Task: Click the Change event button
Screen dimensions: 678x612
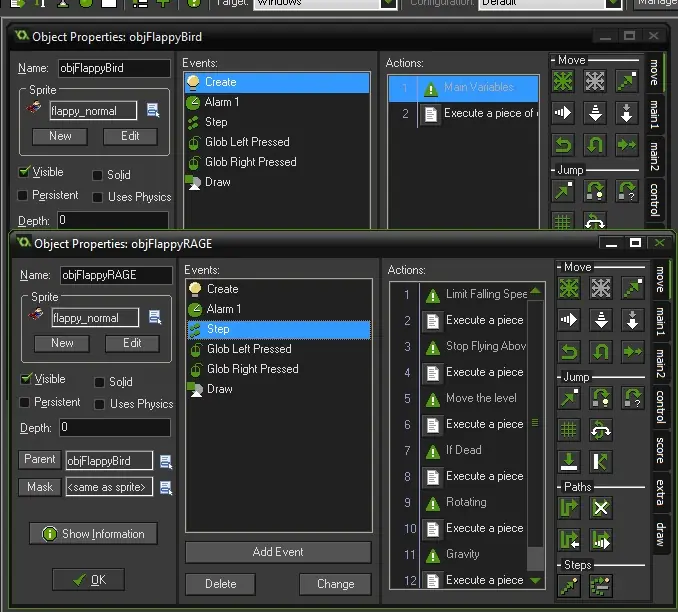Action: tap(335, 584)
